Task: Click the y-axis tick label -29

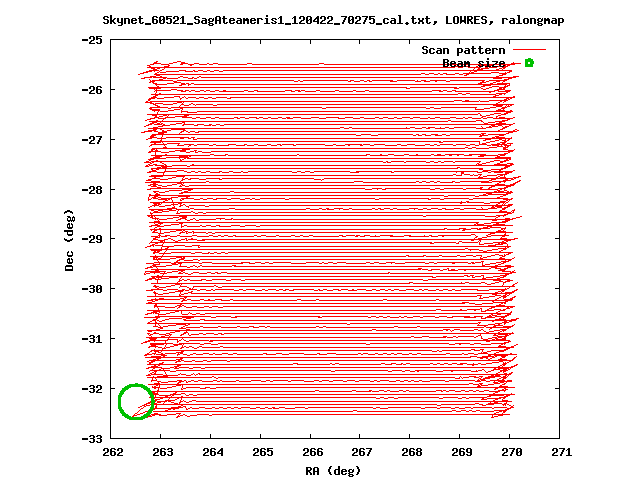Action: [92, 239]
